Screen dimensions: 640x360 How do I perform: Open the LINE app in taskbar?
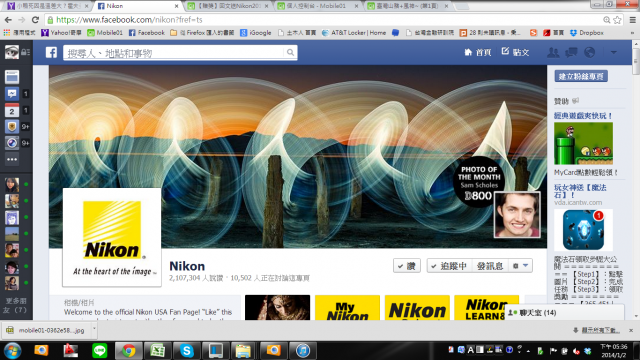[100, 350]
